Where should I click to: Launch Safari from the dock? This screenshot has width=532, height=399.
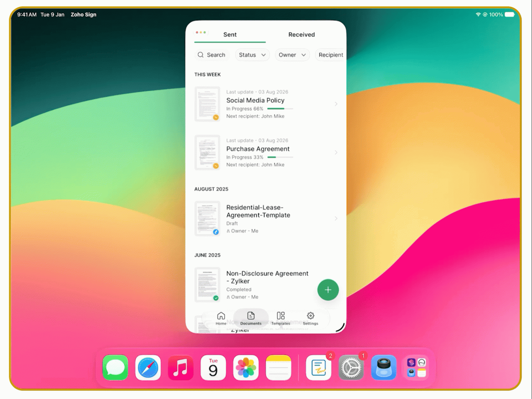(148, 368)
